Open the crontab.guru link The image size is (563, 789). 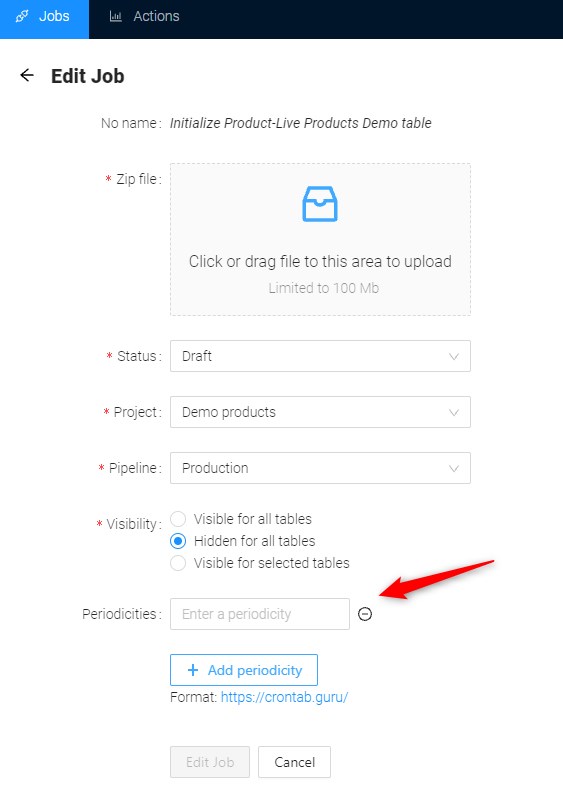pos(284,697)
